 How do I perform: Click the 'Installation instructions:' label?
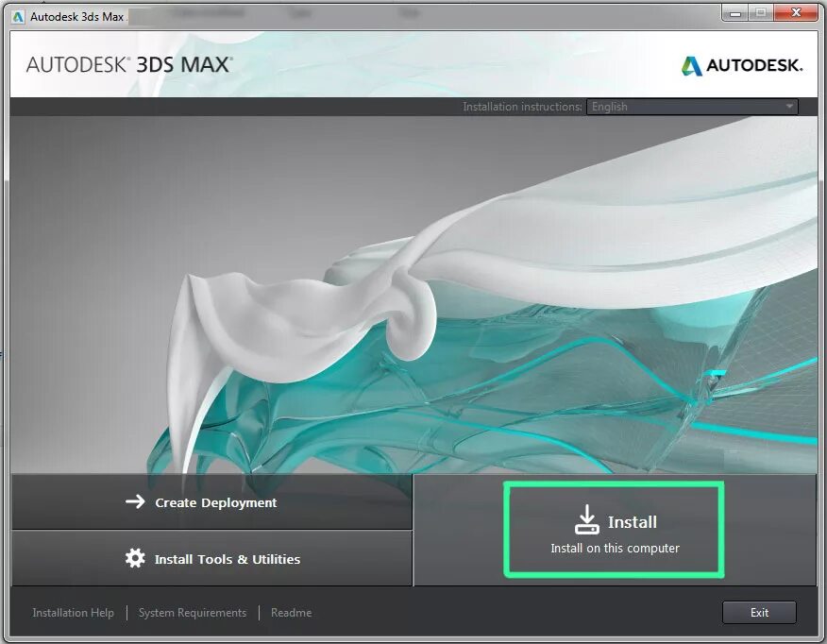pos(522,107)
